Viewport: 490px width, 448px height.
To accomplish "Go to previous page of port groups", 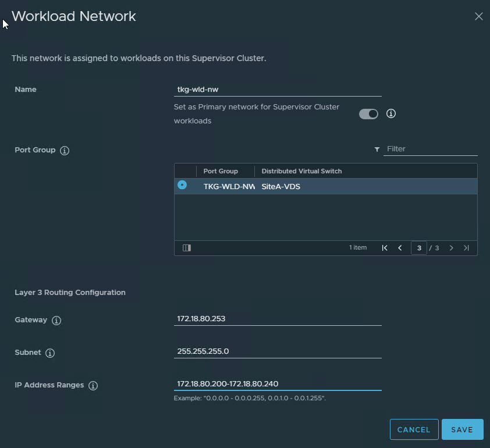I will 400,248.
